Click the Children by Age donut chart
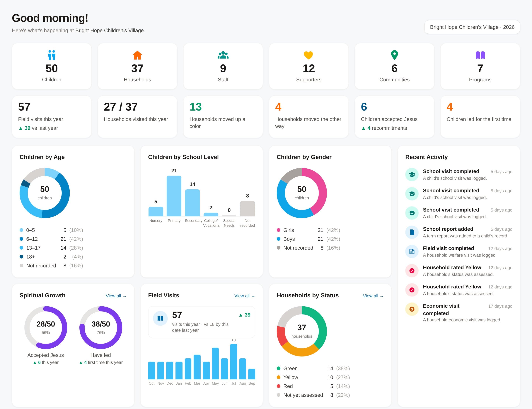Image resolution: width=532 pixels, height=409 pixels. [45, 193]
